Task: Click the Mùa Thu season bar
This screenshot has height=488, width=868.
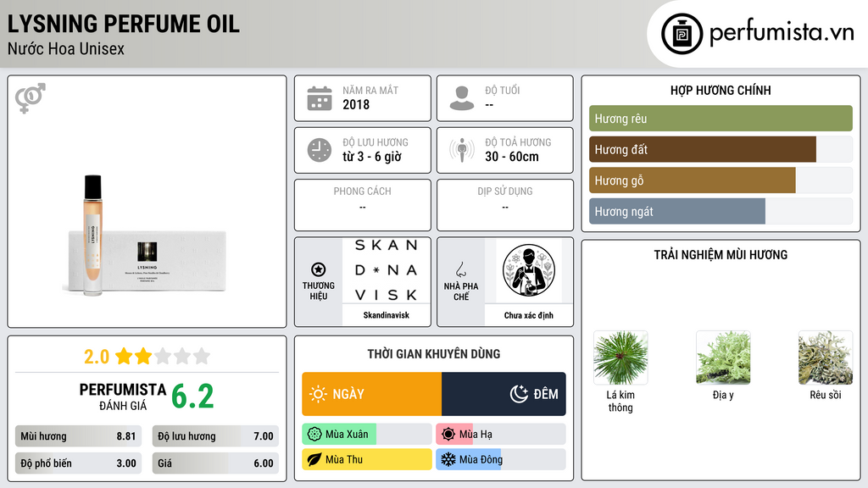Action: [x=367, y=459]
